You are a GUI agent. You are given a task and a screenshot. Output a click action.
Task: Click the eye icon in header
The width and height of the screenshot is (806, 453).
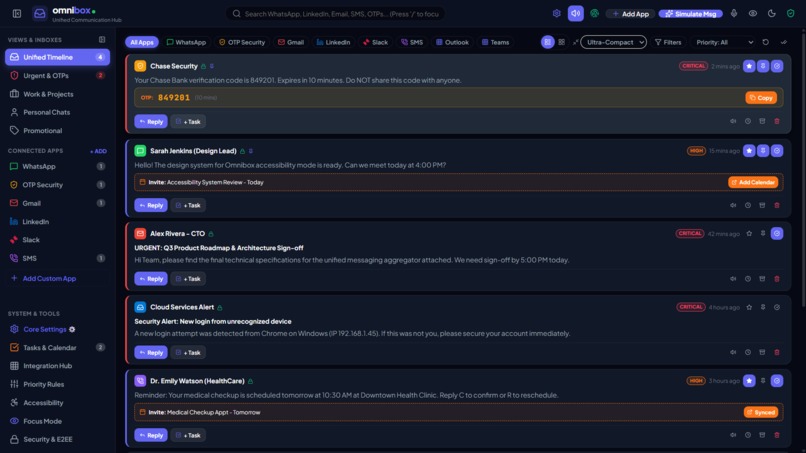[753, 13]
